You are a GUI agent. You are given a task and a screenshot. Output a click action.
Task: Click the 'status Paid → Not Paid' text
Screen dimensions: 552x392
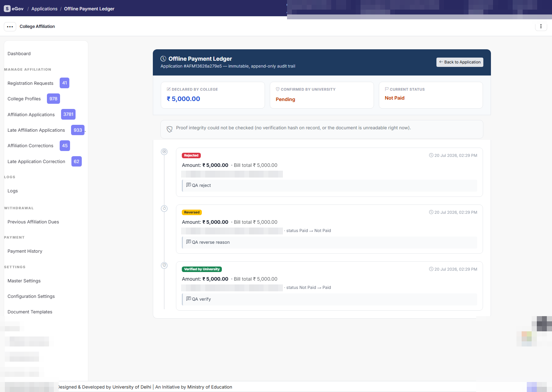[308, 231]
